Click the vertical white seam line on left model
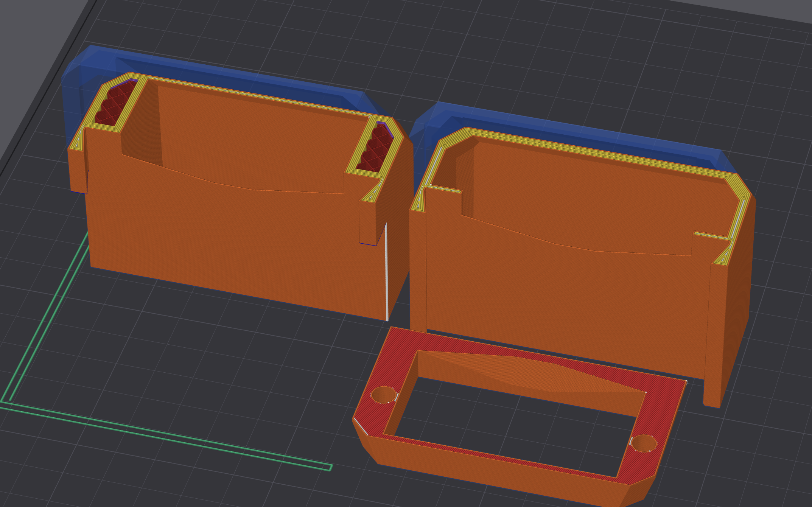812x507 pixels. (386, 272)
